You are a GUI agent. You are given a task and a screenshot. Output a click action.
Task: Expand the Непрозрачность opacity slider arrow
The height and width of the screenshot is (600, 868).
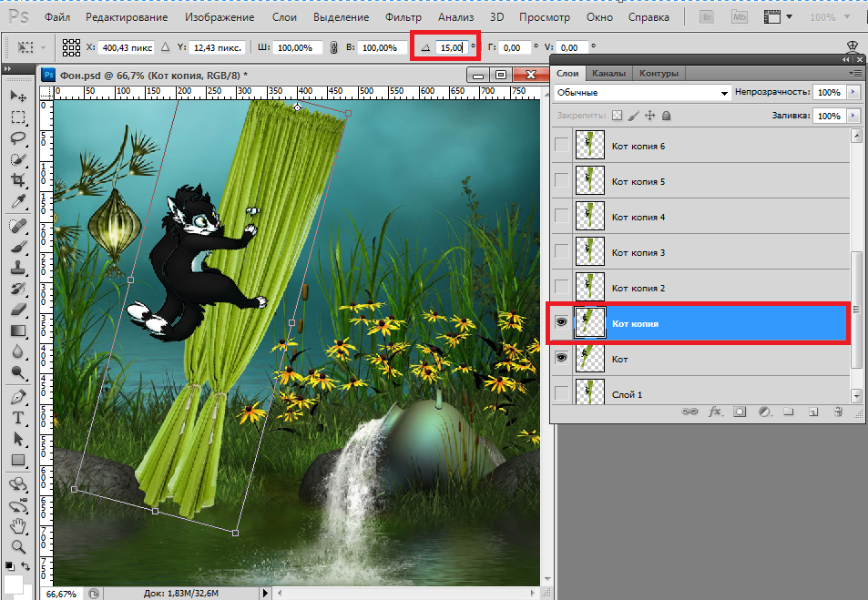pyautogui.click(x=853, y=93)
